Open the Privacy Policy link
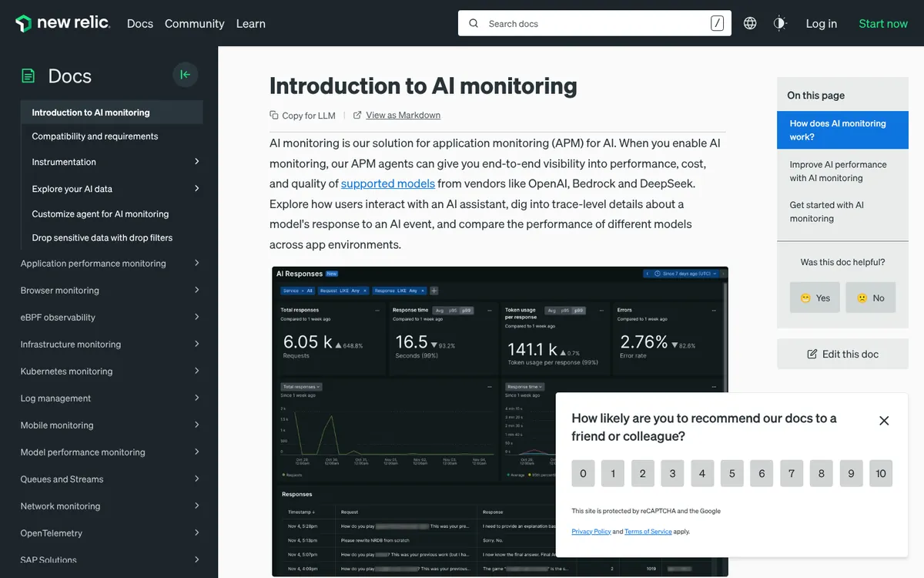 591,532
